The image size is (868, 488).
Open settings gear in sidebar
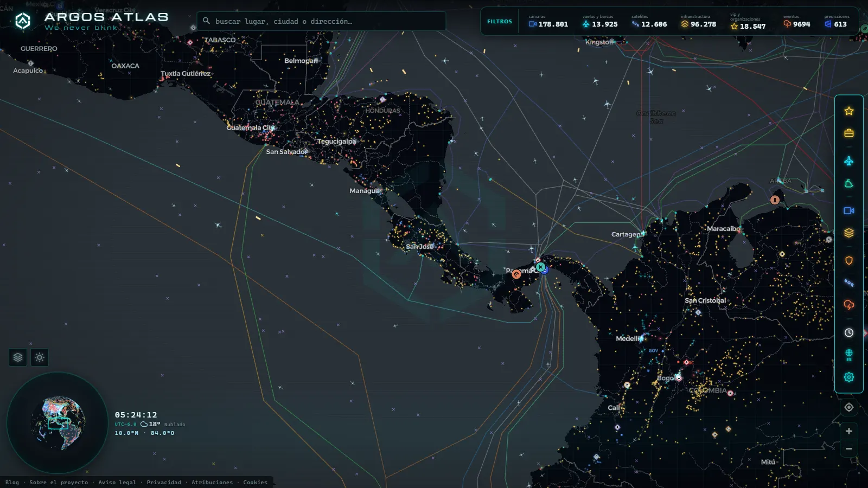click(x=849, y=377)
